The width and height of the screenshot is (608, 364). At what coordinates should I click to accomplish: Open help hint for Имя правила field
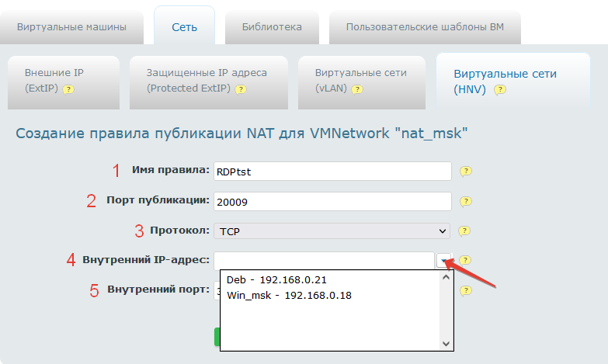[x=465, y=172]
